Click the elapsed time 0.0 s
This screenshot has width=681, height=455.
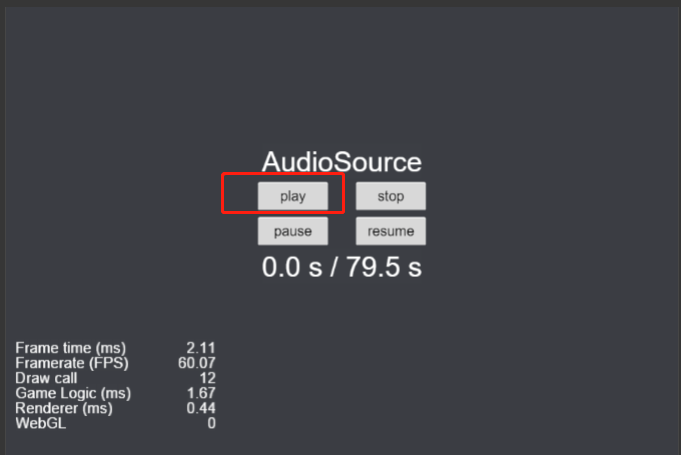pyautogui.click(x=292, y=267)
